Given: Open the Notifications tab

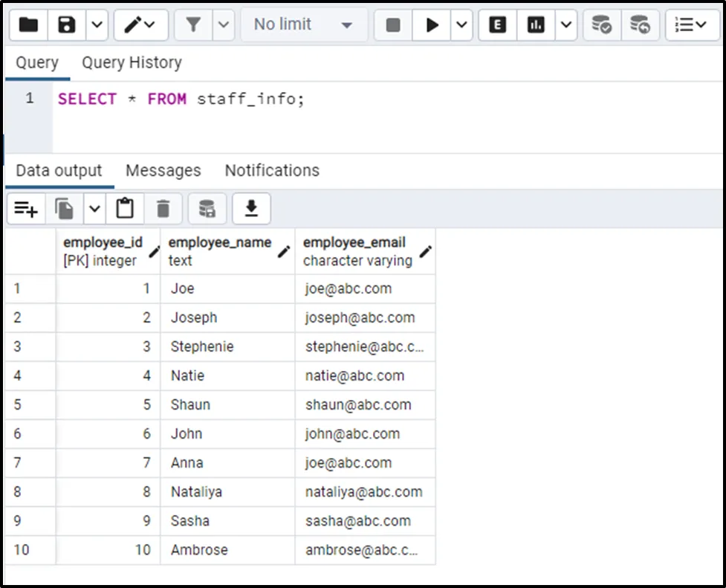Looking at the screenshot, I should (272, 171).
